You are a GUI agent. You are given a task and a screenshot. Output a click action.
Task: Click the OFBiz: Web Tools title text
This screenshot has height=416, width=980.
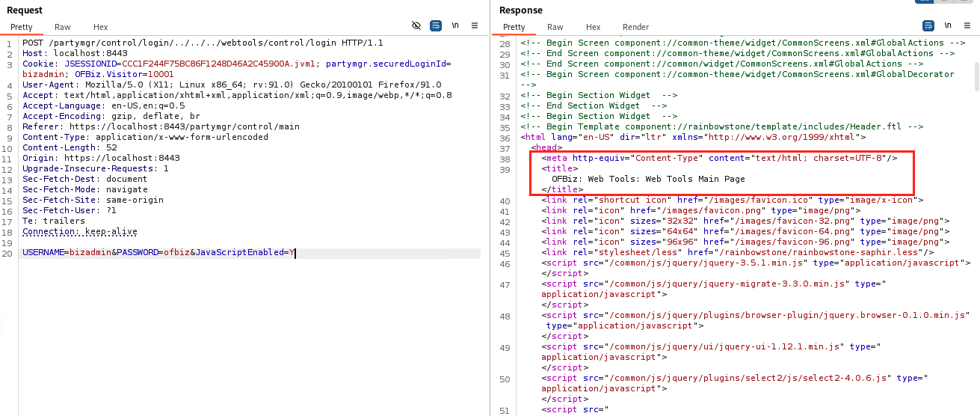[x=648, y=180]
